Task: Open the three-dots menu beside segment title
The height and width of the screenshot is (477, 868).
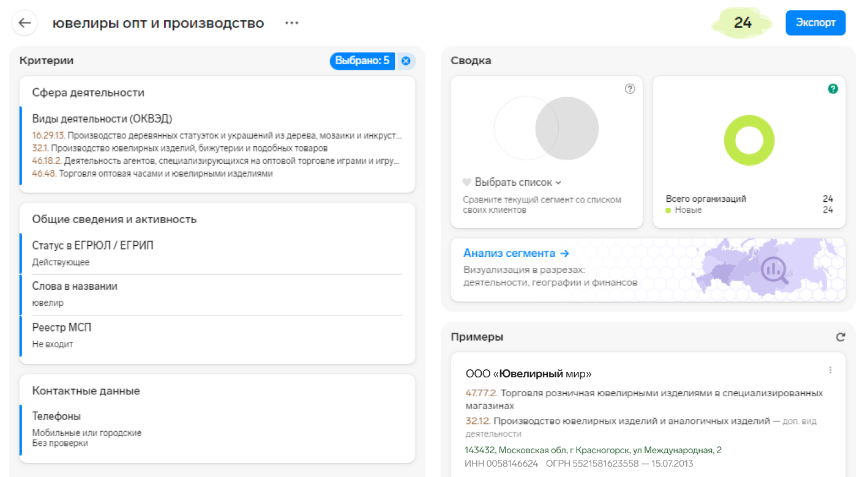Action: [291, 23]
